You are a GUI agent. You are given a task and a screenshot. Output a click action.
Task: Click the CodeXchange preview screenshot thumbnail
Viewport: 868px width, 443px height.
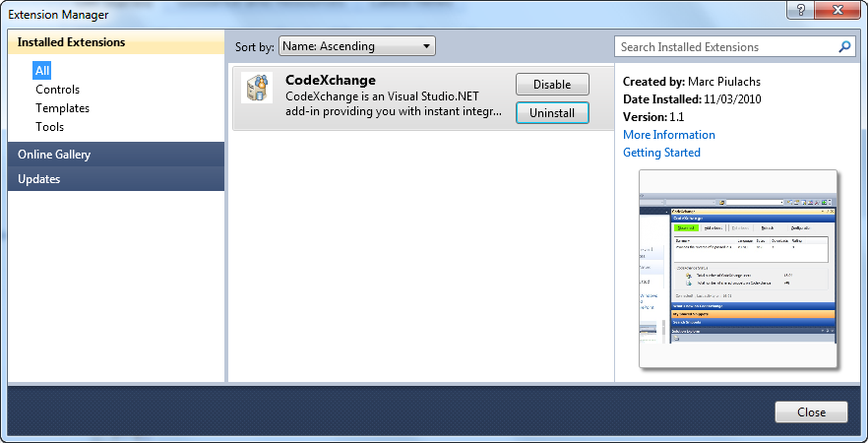coord(738,269)
